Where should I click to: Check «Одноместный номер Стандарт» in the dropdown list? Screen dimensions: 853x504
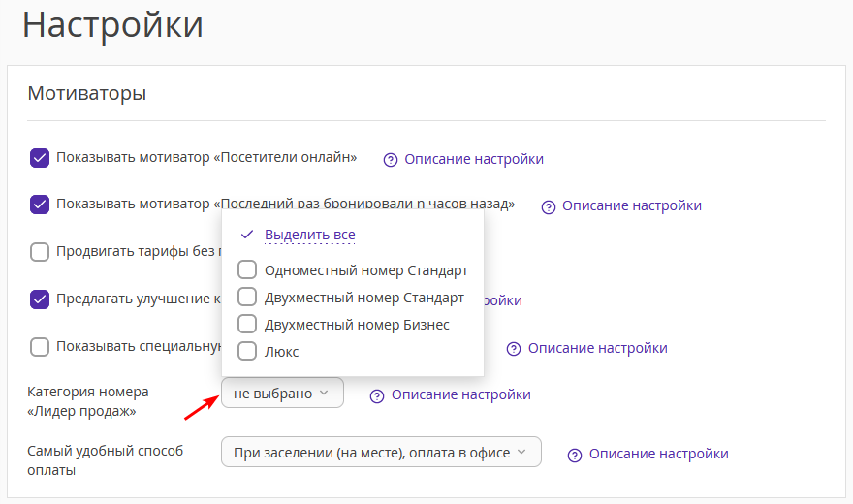(x=247, y=269)
